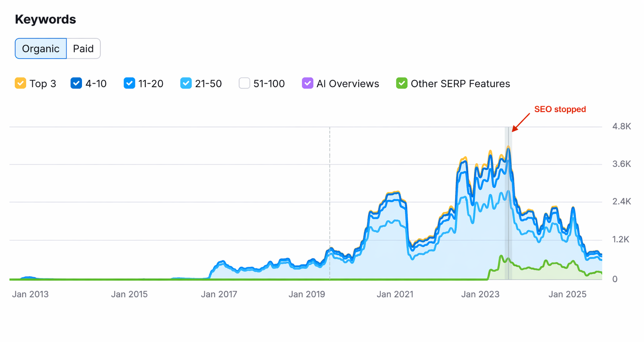Viewport: 644px width, 342px height.
Task: Click the Jan 2025 axis label
Action: [x=567, y=294]
